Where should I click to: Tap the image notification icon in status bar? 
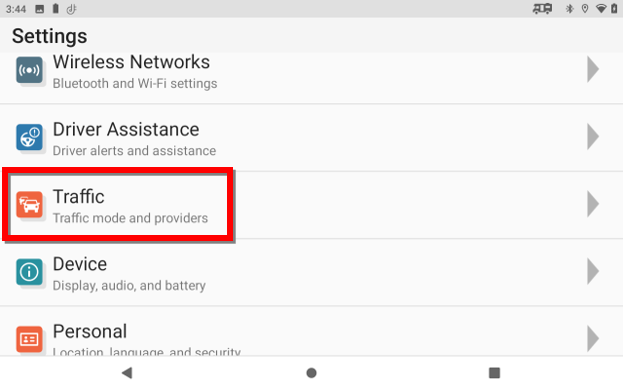tap(40, 9)
